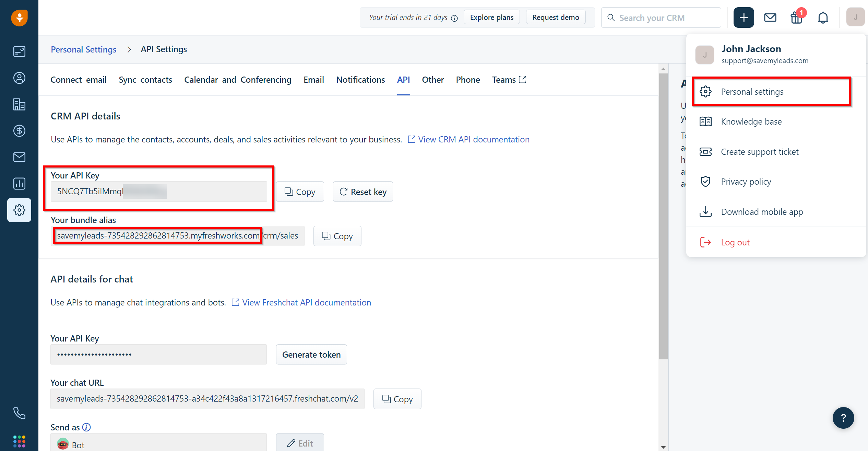
Task: Open View Freshchat API documentation link
Action: tap(301, 302)
